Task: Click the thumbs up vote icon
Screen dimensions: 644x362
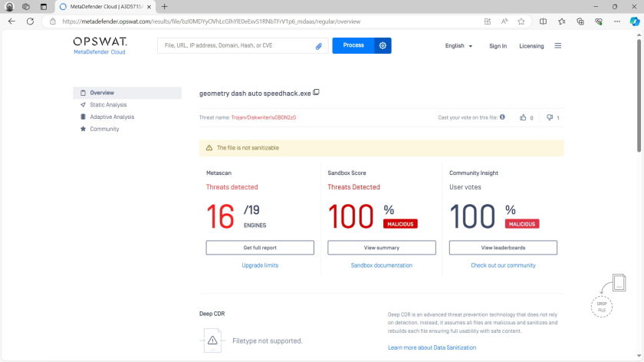Action: [523, 117]
